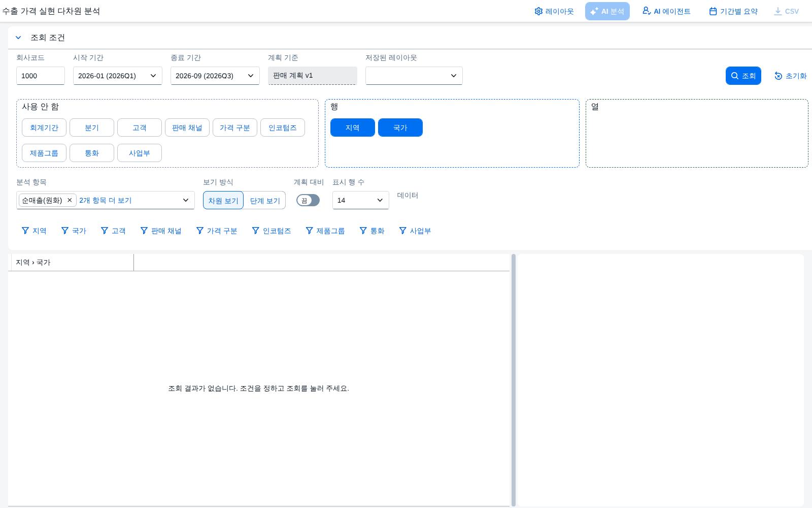Click the 회사코드 input field
This screenshot has height=508, width=812.
[41, 76]
